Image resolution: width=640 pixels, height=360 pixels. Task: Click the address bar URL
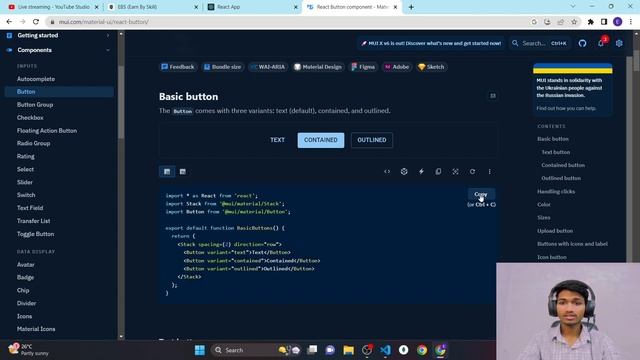pos(104,22)
